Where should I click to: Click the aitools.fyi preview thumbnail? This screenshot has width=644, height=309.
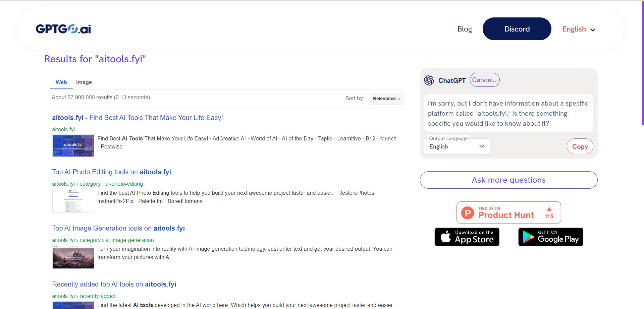click(x=73, y=146)
